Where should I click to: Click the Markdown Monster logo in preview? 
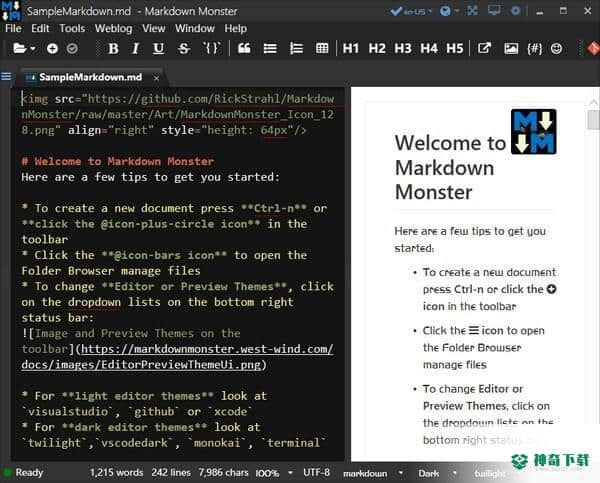point(533,132)
